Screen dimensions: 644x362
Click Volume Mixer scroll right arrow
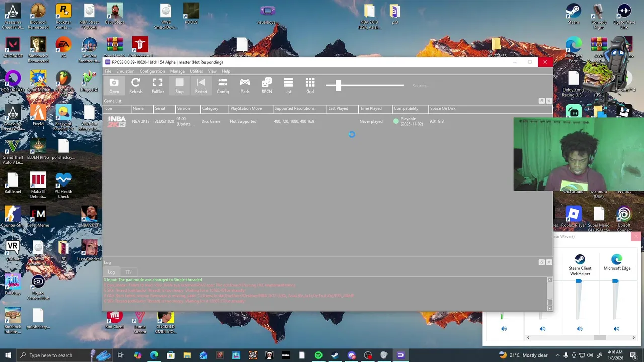tap(633, 338)
